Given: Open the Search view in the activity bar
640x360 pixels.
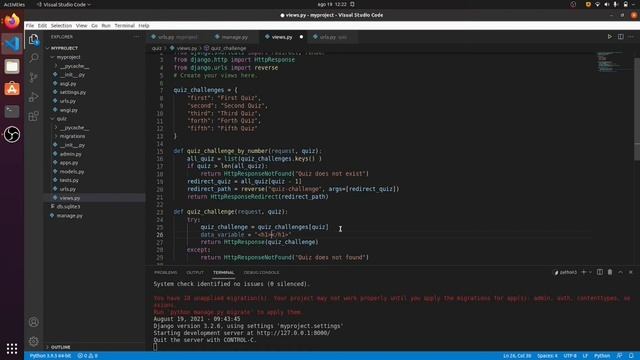Looking at the screenshot, I should (34, 58).
